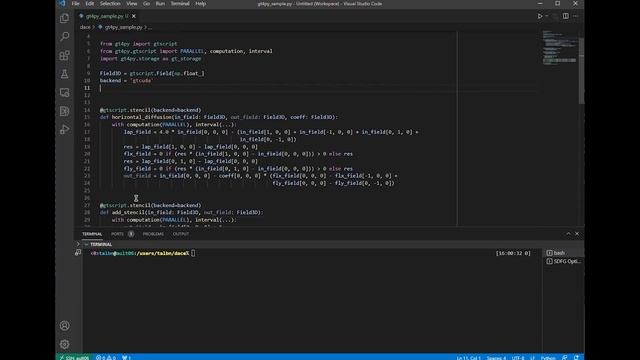The height and width of the screenshot is (360, 640).
Task: Focus the terminal prompt input
Action: coord(193,253)
